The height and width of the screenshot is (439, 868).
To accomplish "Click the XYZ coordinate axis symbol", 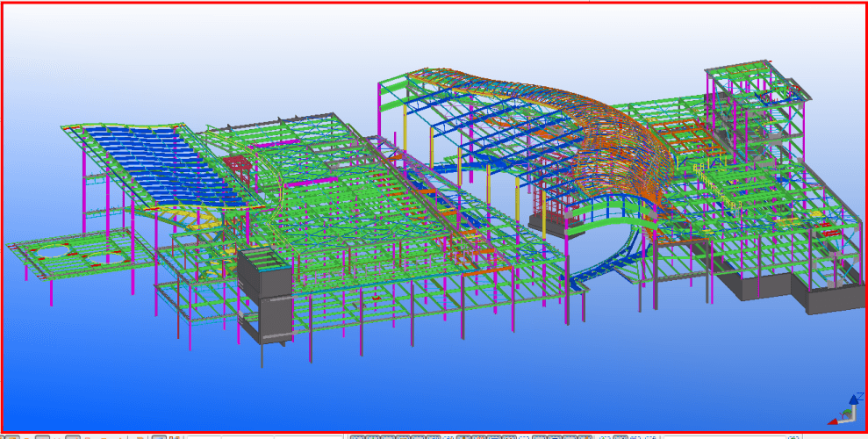I will pos(845,408).
